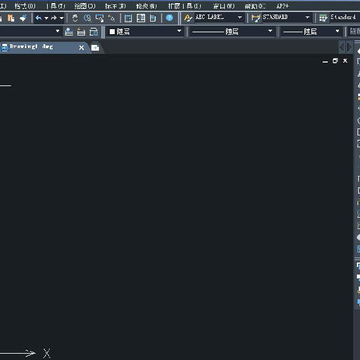Open the 窗口(W) menu
Image resolution: width=360 pixels, height=360 pixels.
click(x=224, y=6)
